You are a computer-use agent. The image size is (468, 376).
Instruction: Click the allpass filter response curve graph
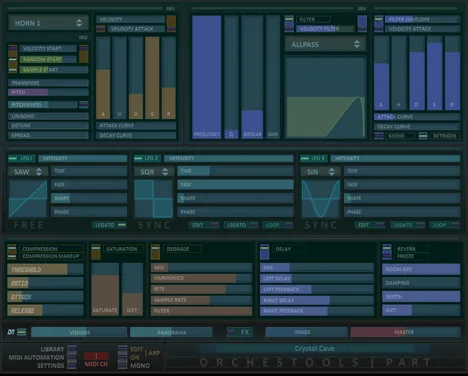click(325, 97)
